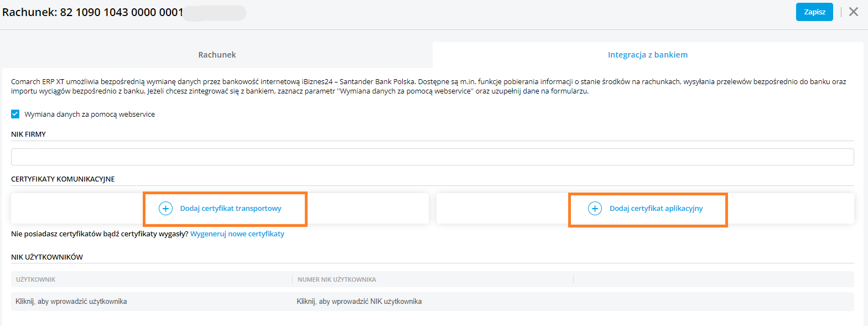This screenshot has height=326, width=868.
Task: Focus the NIK FIRMY input field
Action: click(432, 157)
